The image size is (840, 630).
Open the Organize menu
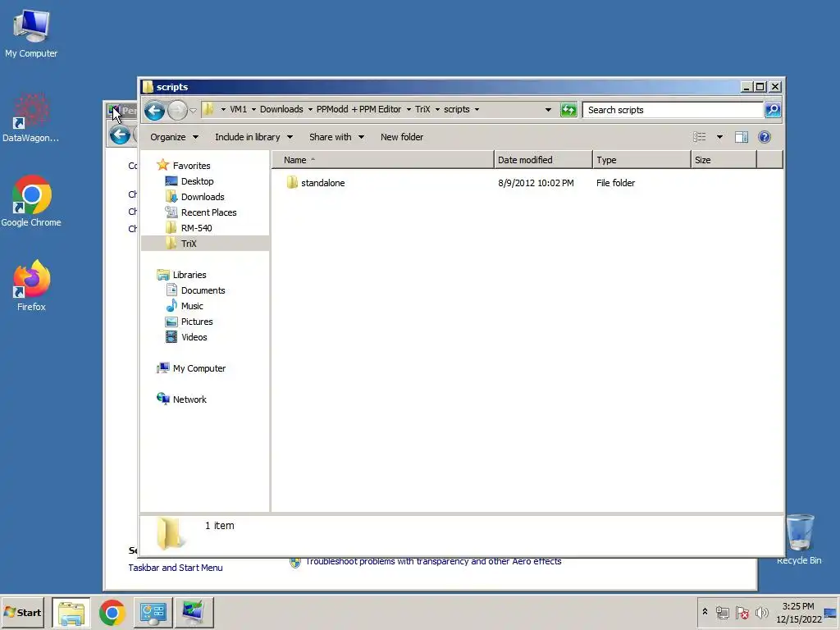(x=174, y=137)
